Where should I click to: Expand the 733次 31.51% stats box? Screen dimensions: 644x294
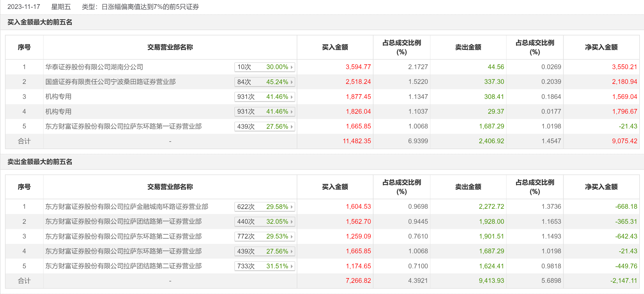tap(264, 266)
